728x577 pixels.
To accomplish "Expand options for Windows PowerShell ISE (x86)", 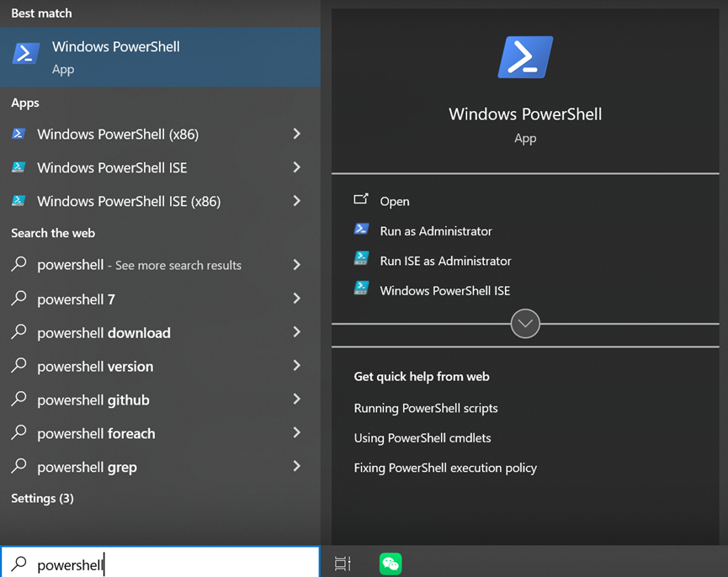I will coord(297,201).
